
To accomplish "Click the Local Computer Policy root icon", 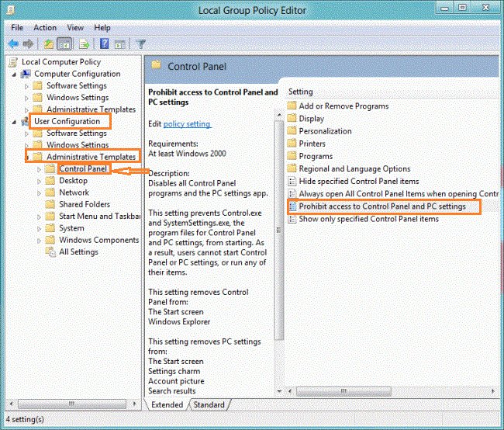I will (x=13, y=62).
